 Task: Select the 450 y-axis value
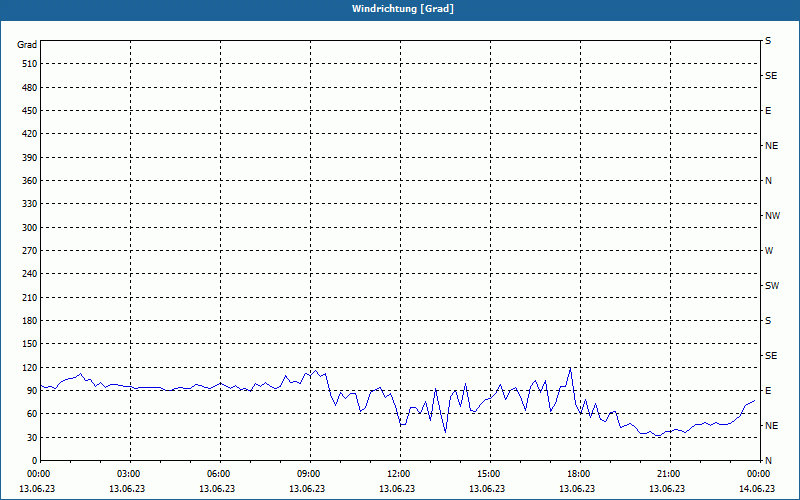30,111
